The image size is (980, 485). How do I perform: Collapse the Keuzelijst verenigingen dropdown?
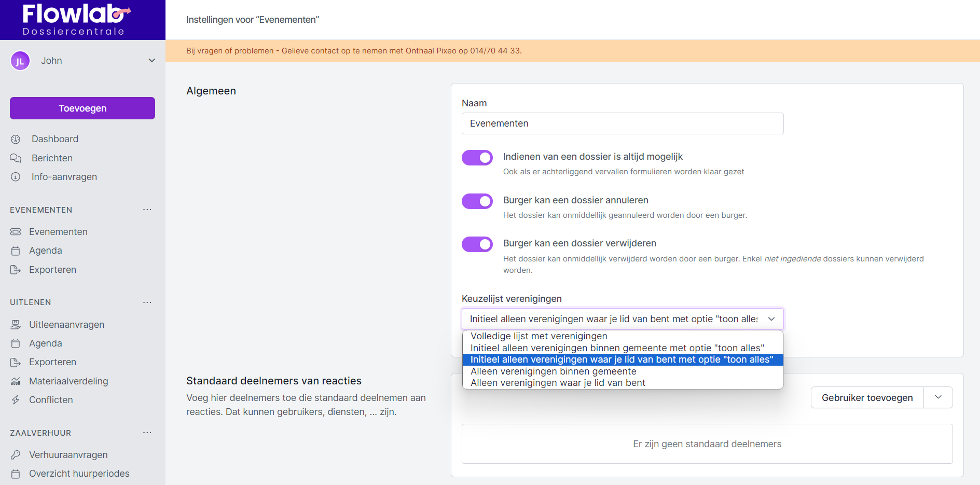pyautogui.click(x=771, y=319)
